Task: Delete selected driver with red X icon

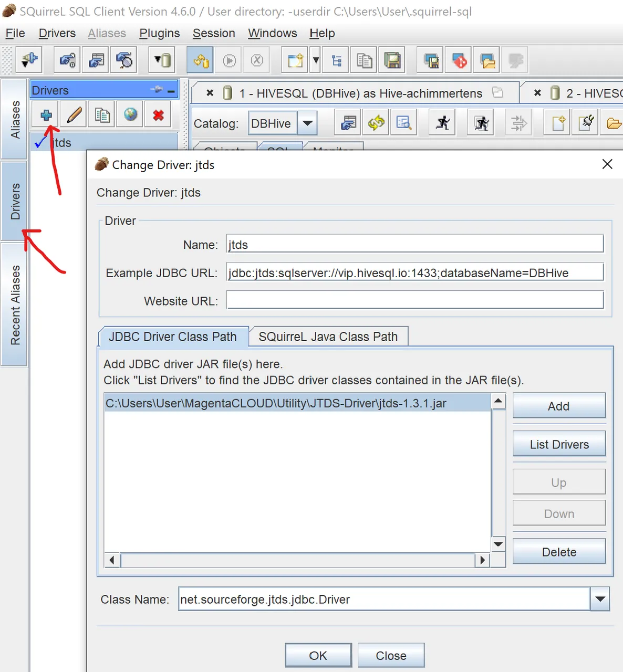Action: (158, 114)
